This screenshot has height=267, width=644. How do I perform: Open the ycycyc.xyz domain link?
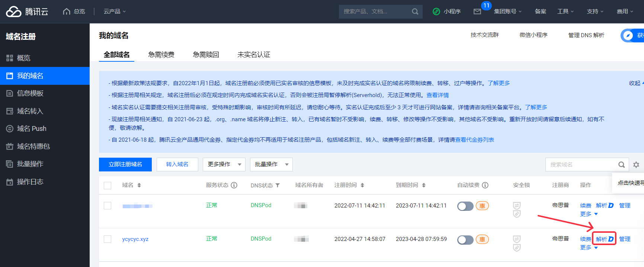135,239
